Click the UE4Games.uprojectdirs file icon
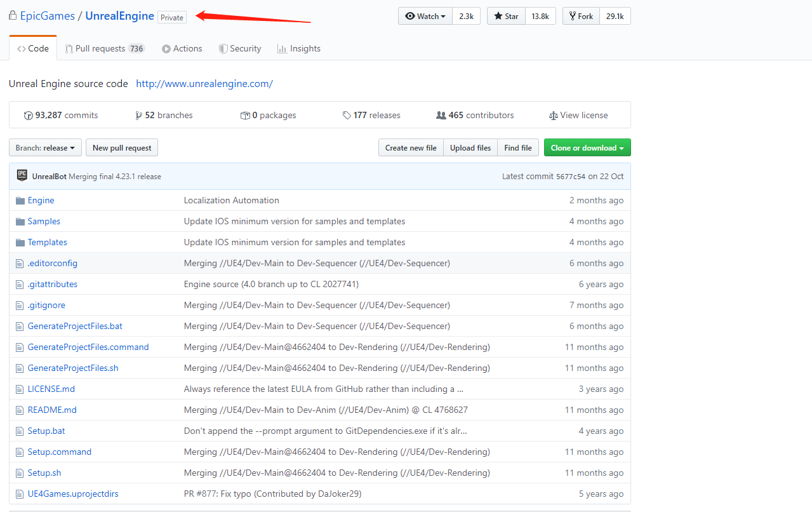812x512 pixels. point(20,494)
